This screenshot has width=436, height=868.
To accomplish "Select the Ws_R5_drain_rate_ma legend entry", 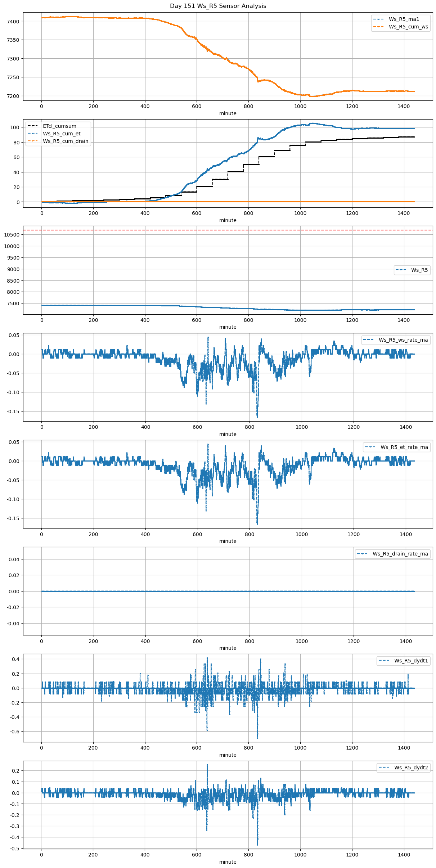I will 400,554.
